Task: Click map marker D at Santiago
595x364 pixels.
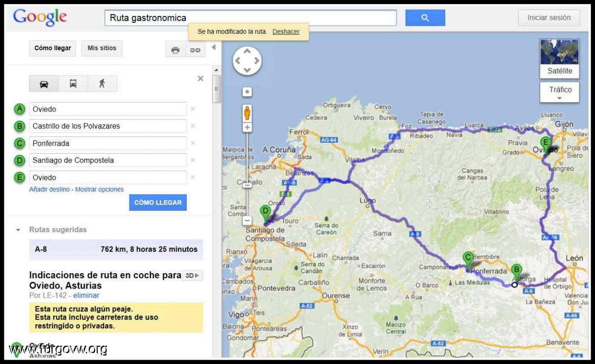Action: 265,215
